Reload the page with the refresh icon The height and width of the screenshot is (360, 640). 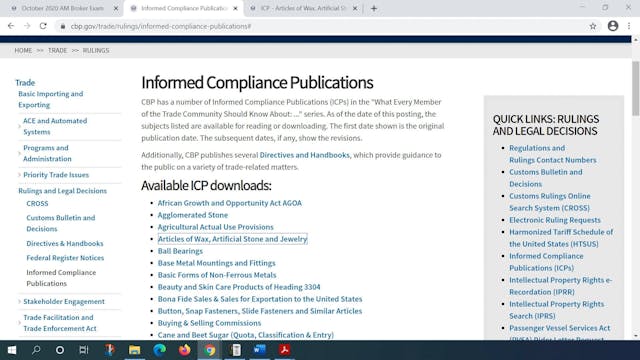click(43, 26)
